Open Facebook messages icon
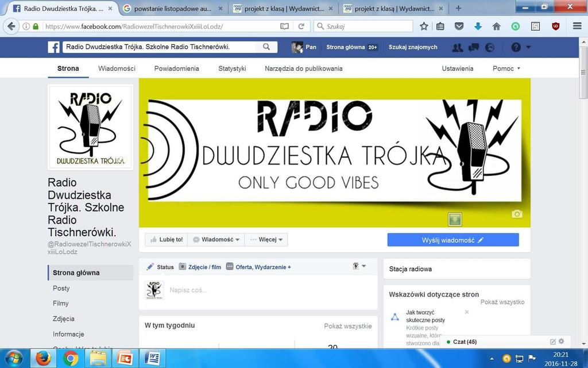Screen dimensions: 588x368 click(x=474, y=47)
